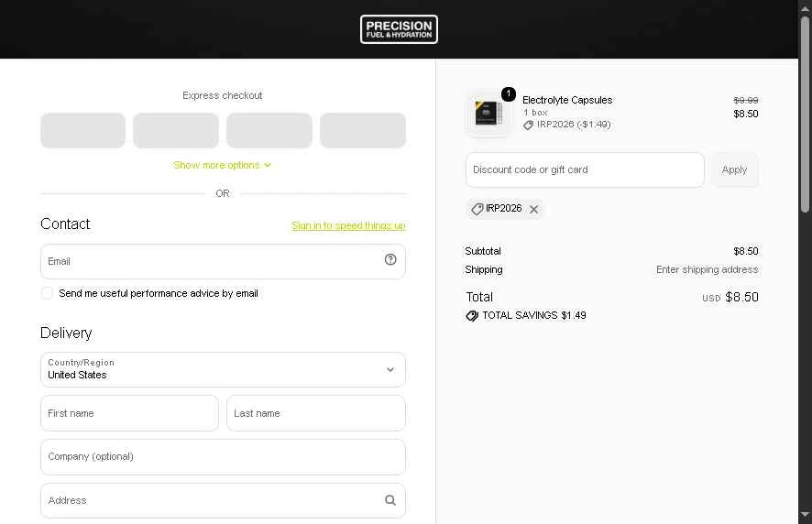Click the TOTAL SAVINGS $1.49 text
The image size is (812, 524).
[534, 315]
